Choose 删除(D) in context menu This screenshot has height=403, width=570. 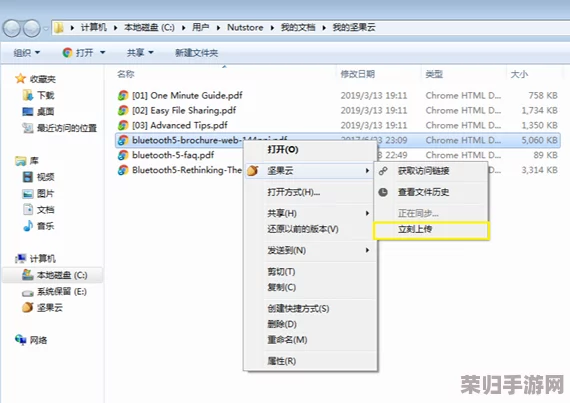coord(310,324)
